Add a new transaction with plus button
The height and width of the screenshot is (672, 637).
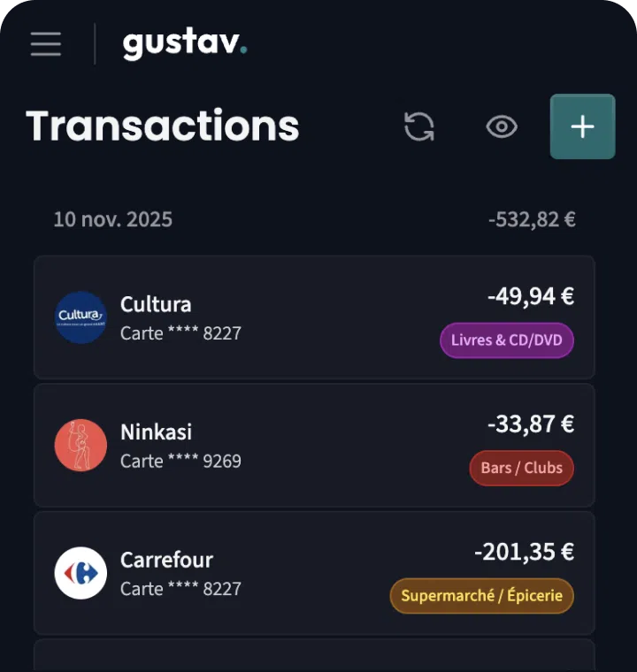[582, 126]
